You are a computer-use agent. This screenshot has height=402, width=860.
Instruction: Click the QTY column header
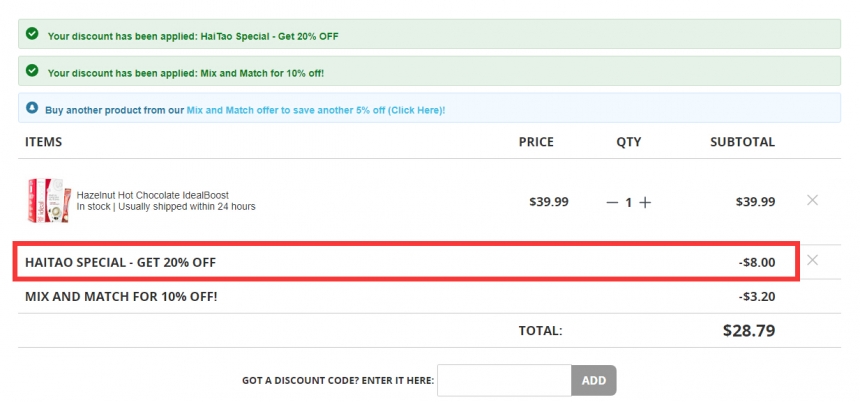(629, 142)
